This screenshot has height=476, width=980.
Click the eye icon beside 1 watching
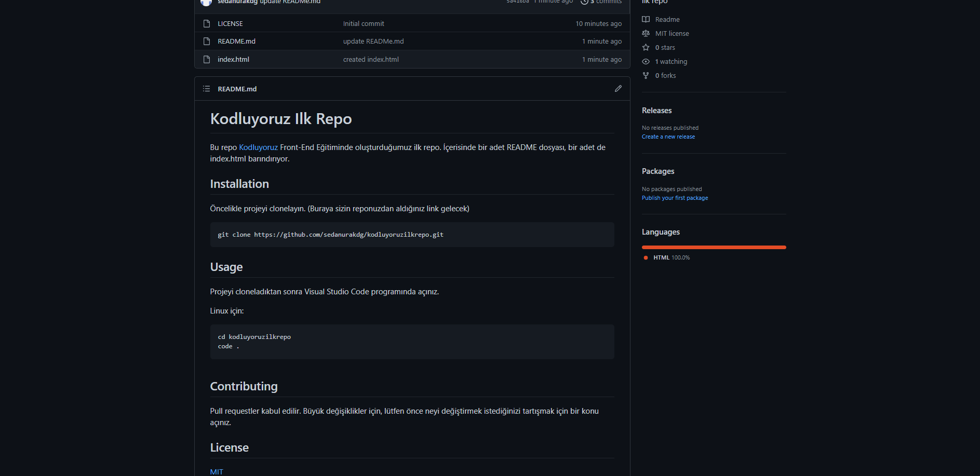pos(646,62)
